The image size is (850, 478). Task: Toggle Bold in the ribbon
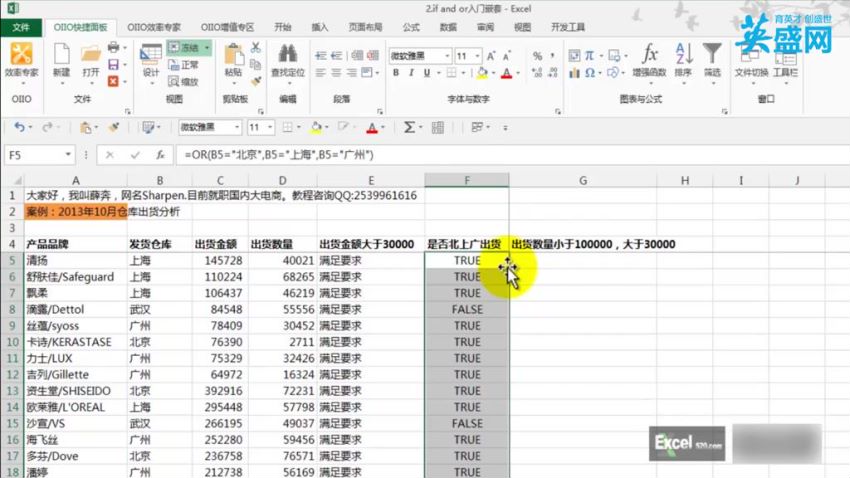point(396,73)
